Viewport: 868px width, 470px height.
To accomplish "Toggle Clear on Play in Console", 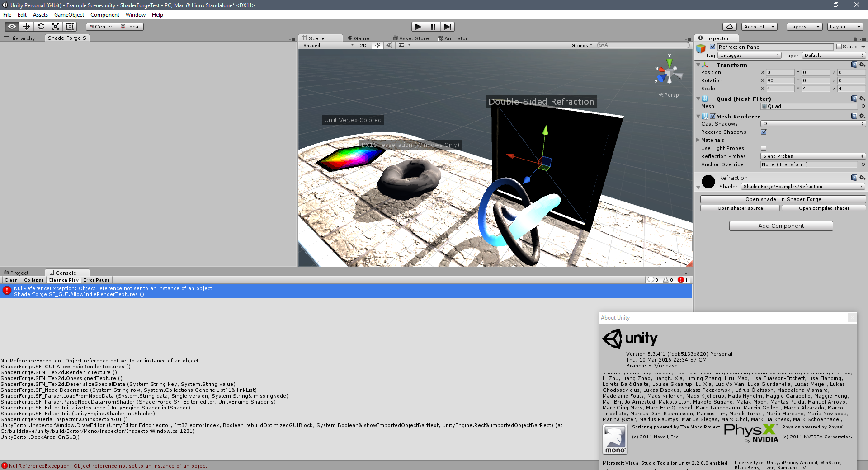I will [x=64, y=280].
